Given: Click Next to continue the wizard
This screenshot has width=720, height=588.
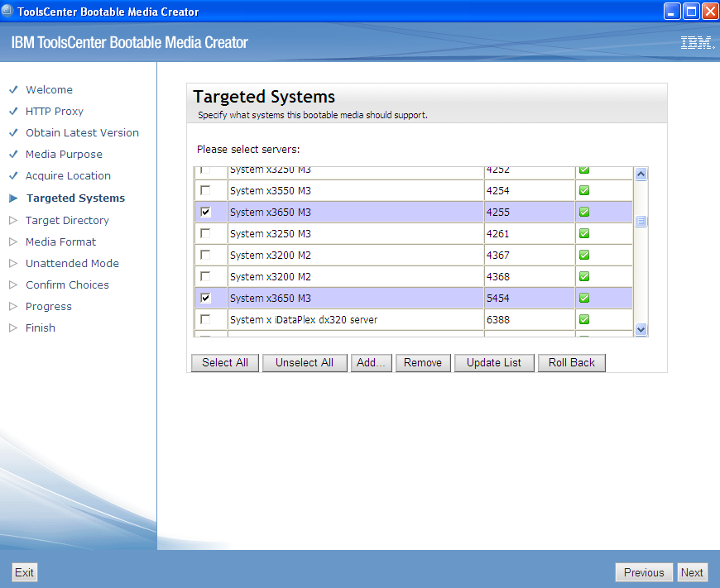Looking at the screenshot, I should click(692, 571).
